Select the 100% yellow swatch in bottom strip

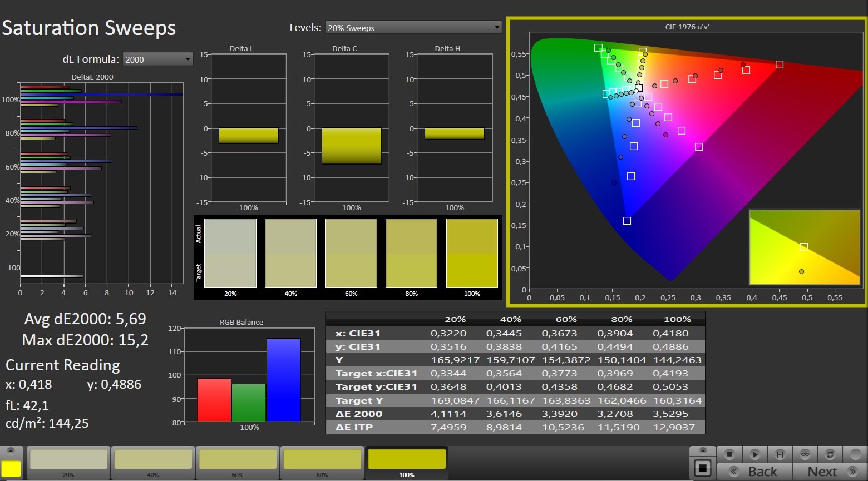(x=407, y=460)
